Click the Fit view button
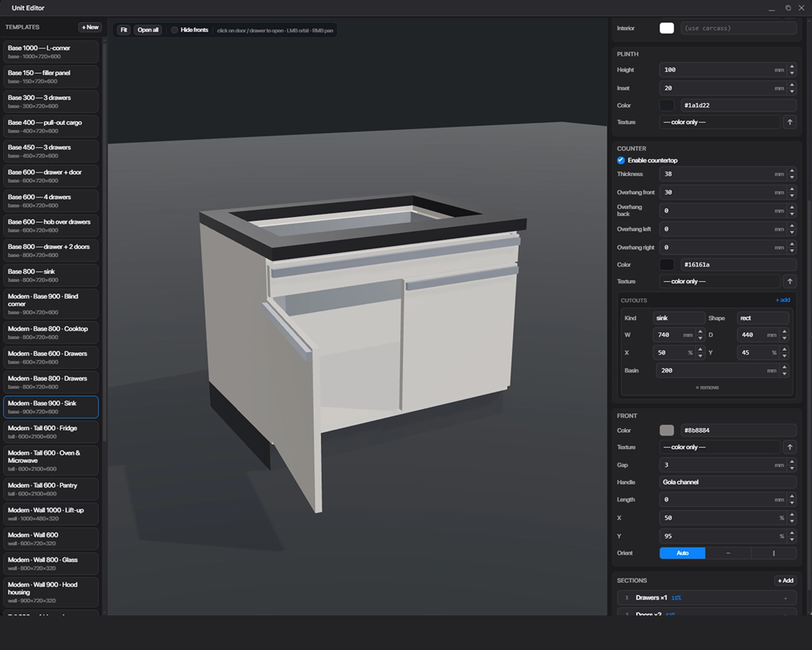This screenshot has height=650, width=812. click(x=124, y=30)
